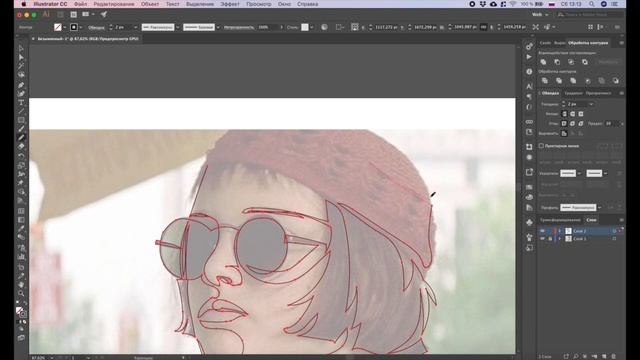Select the Type (T) tool

[21, 103]
